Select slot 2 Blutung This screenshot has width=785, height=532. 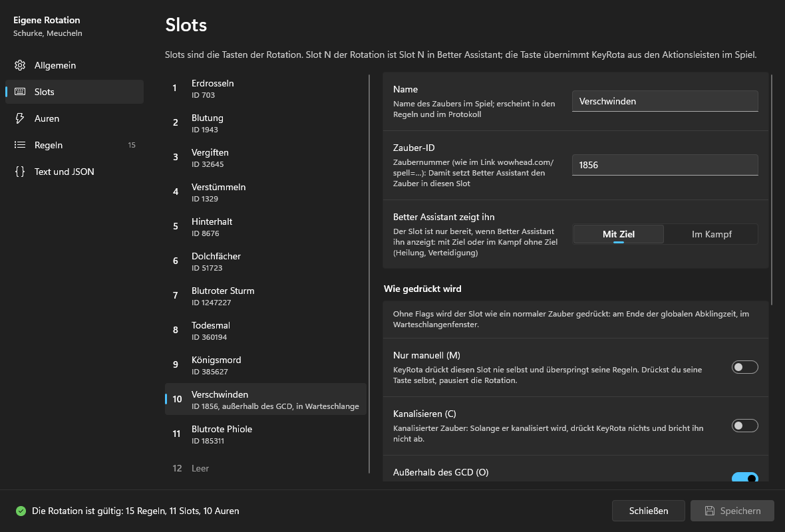point(265,123)
